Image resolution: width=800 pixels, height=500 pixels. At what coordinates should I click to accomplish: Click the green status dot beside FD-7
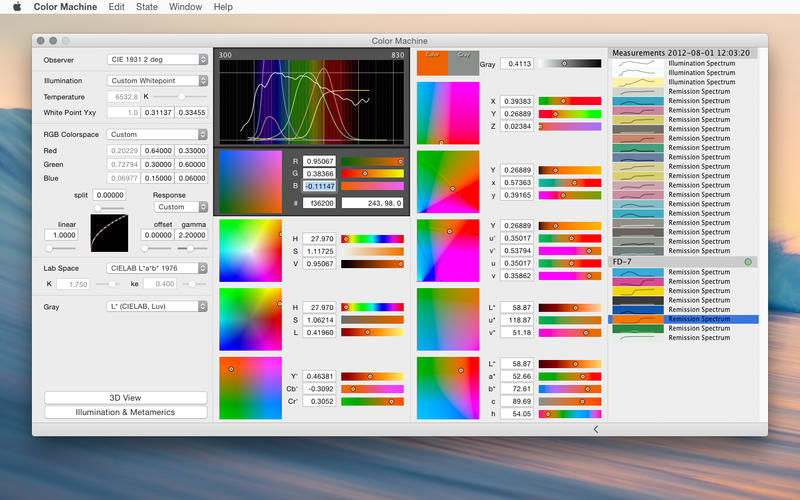(x=748, y=262)
